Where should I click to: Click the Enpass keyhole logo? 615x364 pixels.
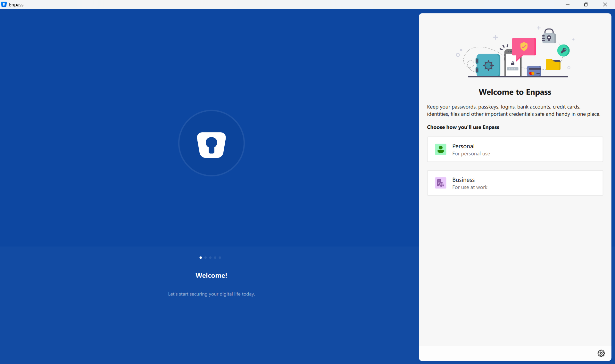[212, 145]
